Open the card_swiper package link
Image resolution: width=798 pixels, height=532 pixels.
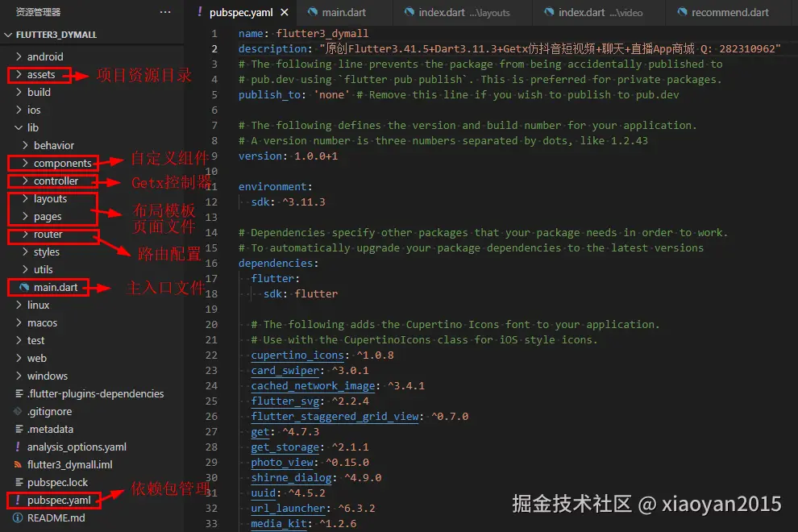[x=285, y=370]
